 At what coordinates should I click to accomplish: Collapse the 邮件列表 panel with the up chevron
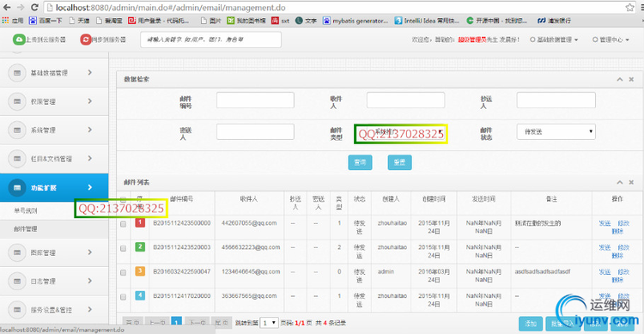click(x=620, y=182)
